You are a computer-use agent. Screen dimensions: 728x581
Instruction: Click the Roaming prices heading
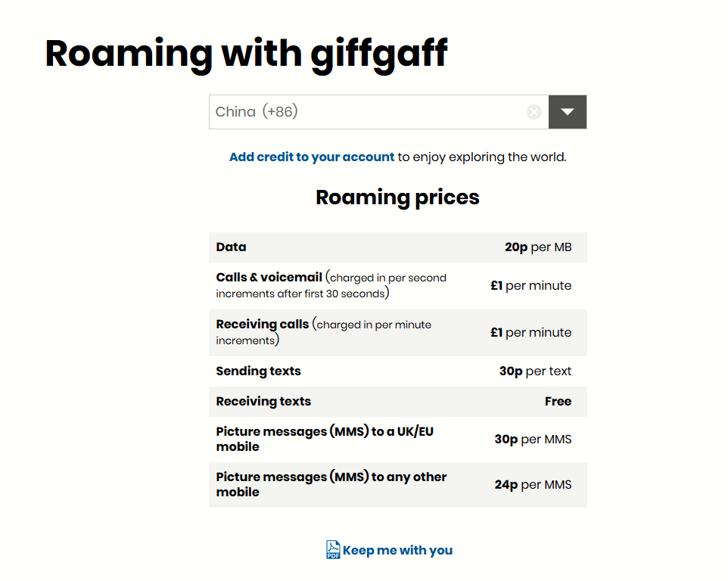(x=397, y=197)
